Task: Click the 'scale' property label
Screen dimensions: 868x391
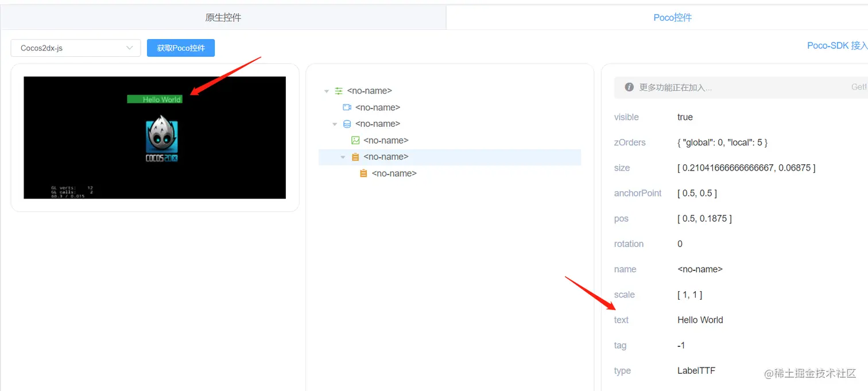Action: tap(625, 295)
